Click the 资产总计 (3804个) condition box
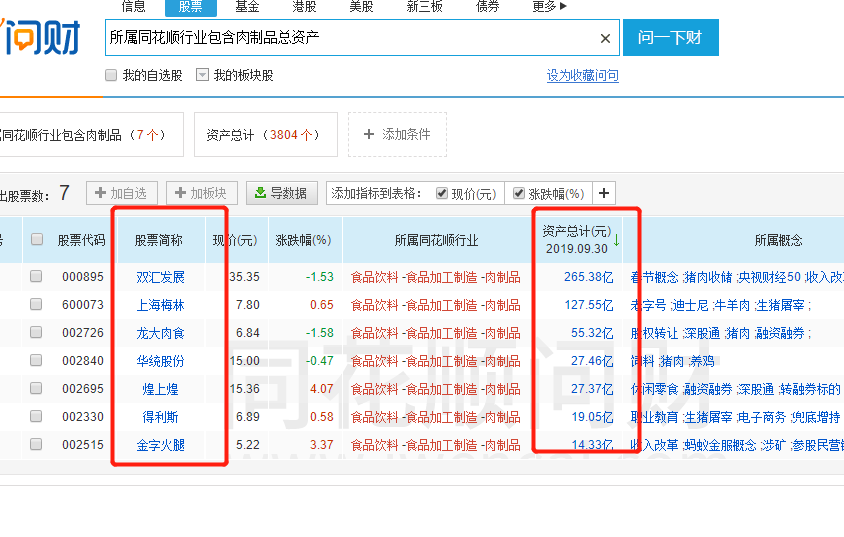The image size is (844, 537). pos(265,135)
